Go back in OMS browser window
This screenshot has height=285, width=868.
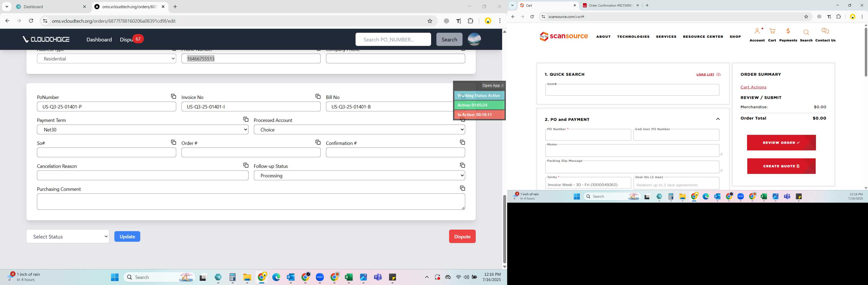[7, 21]
